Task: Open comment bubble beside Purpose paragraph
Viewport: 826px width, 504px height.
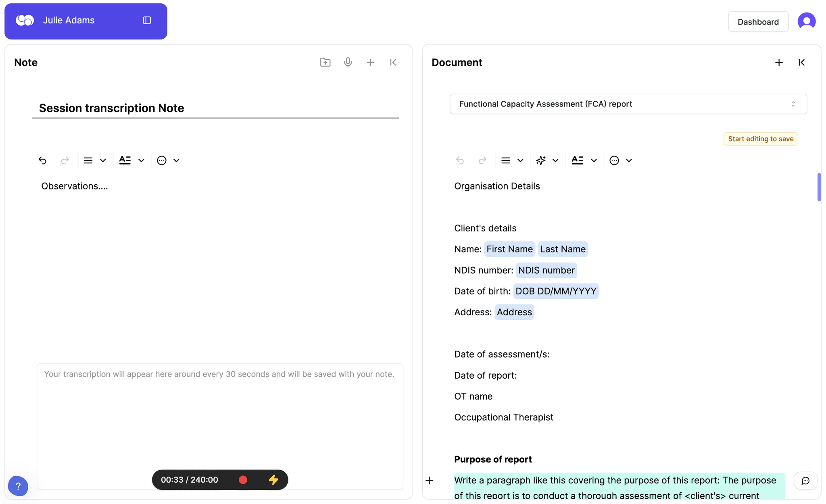Action: pos(805,481)
